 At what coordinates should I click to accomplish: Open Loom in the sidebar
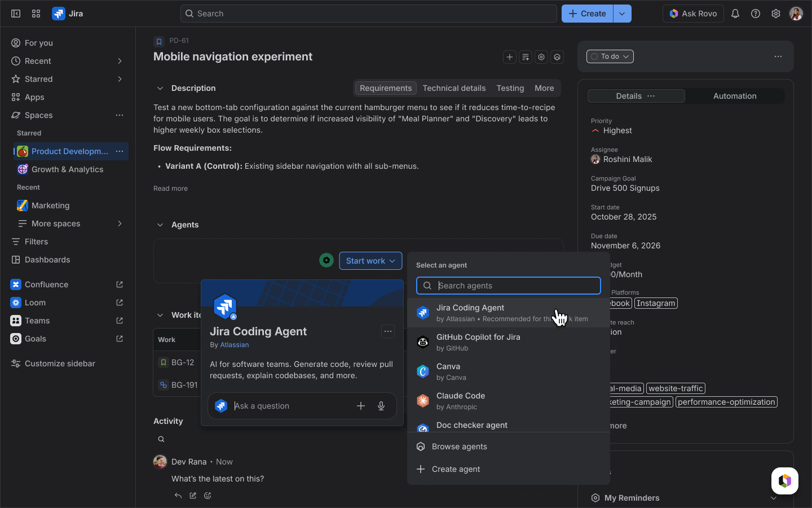click(x=68, y=303)
